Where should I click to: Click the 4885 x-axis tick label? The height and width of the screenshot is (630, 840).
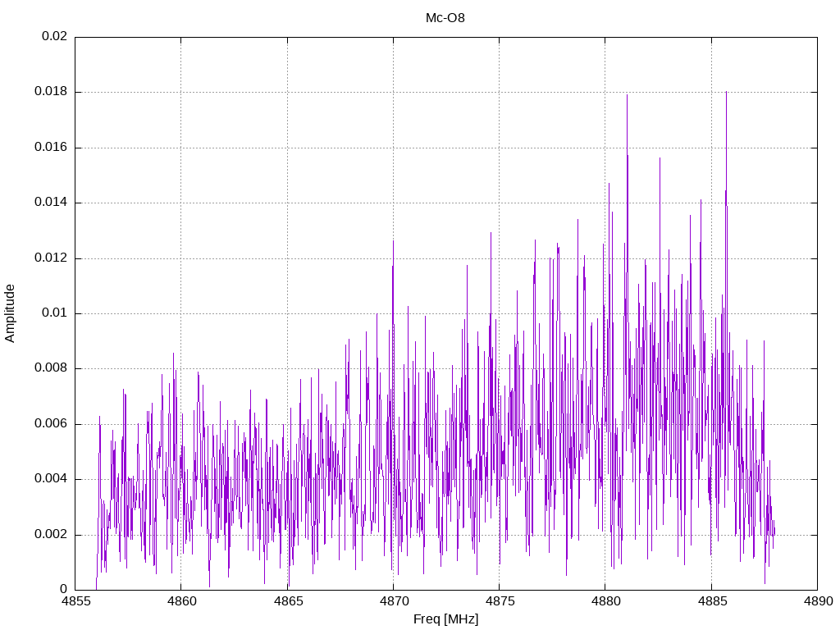pos(713,601)
